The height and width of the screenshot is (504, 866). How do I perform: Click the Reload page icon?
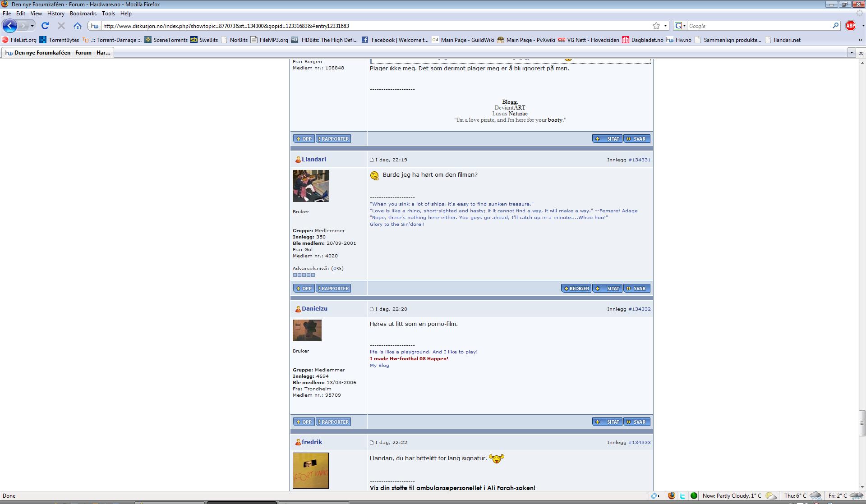click(x=45, y=26)
